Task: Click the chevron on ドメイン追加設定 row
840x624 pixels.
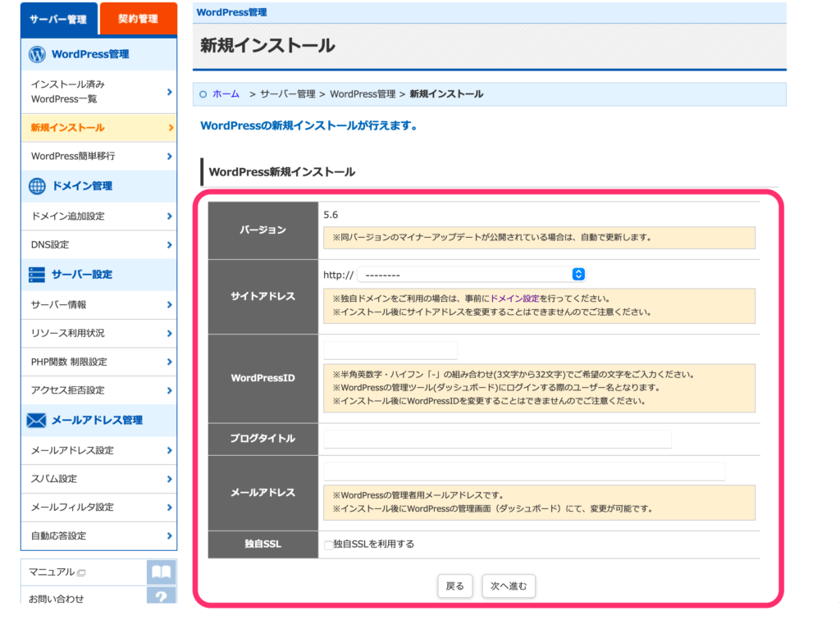Action: 169,216
